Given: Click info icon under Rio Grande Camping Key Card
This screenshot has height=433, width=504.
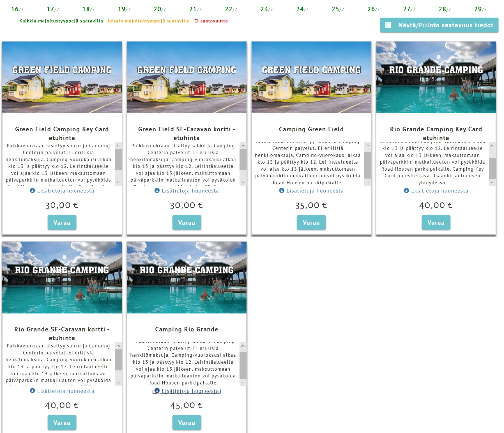Looking at the screenshot, I should tap(406, 191).
